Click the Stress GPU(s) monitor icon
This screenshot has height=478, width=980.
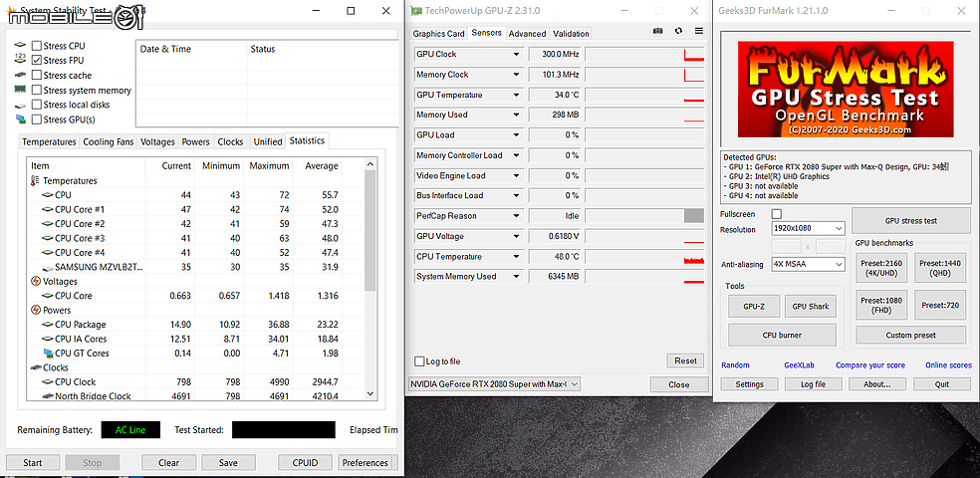coord(21,119)
